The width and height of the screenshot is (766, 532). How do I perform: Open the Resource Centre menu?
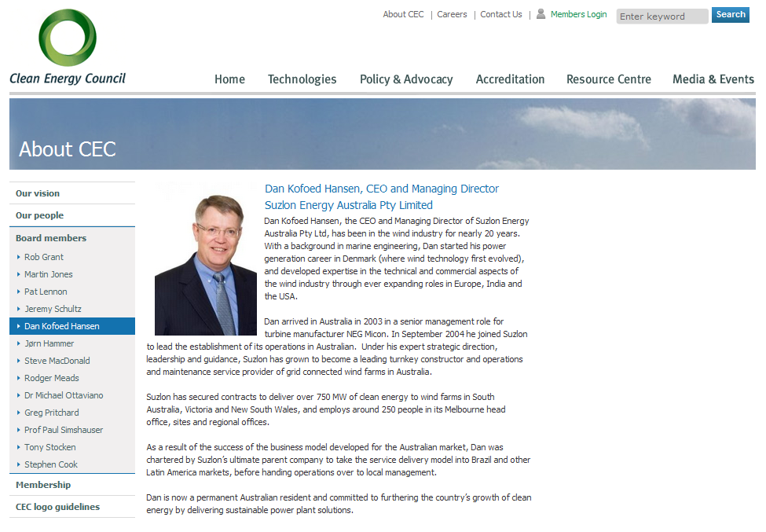609,79
